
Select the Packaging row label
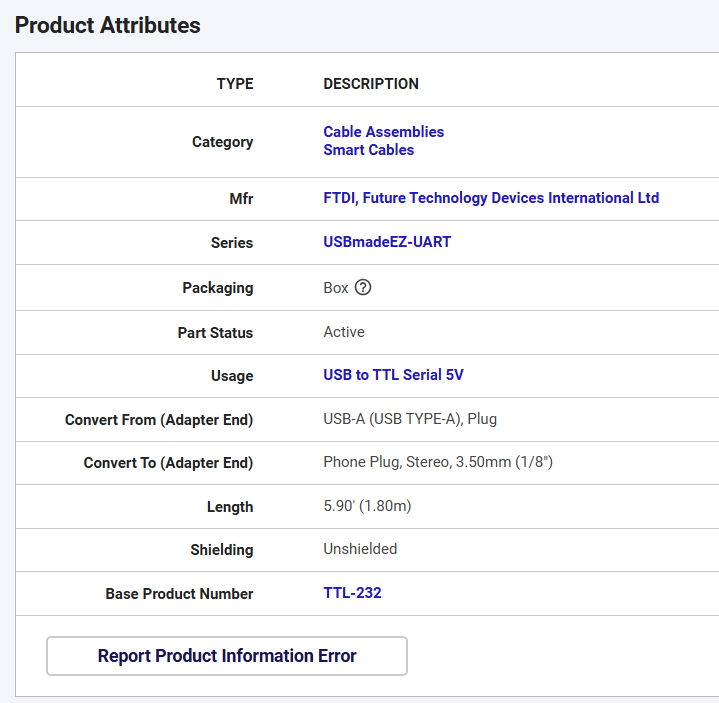pos(218,288)
